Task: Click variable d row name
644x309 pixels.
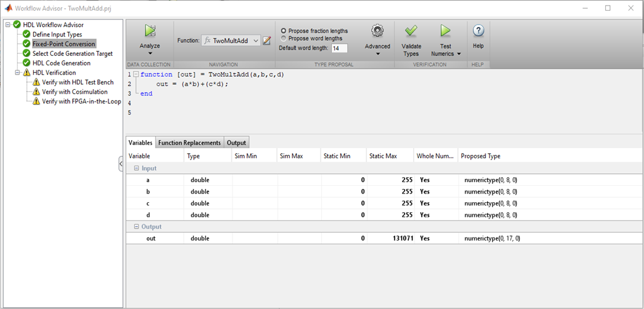Action: pyautogui.click(x=148, y=215)
